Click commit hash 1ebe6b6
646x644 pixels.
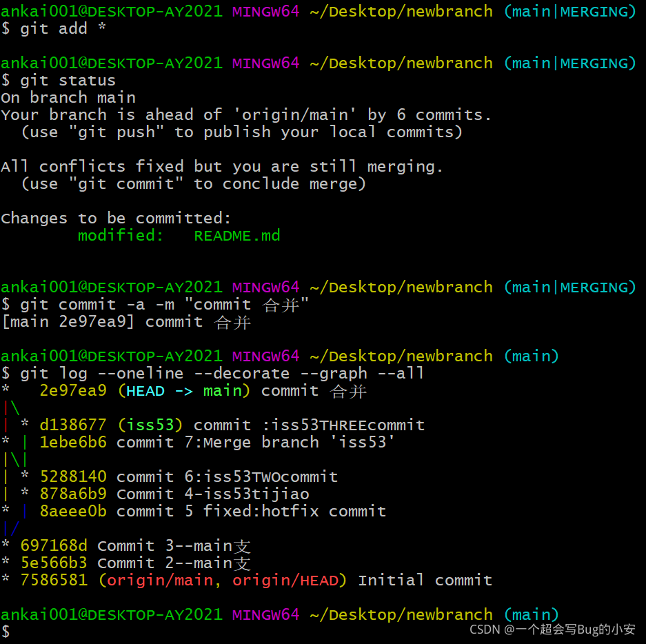[73, 443]
